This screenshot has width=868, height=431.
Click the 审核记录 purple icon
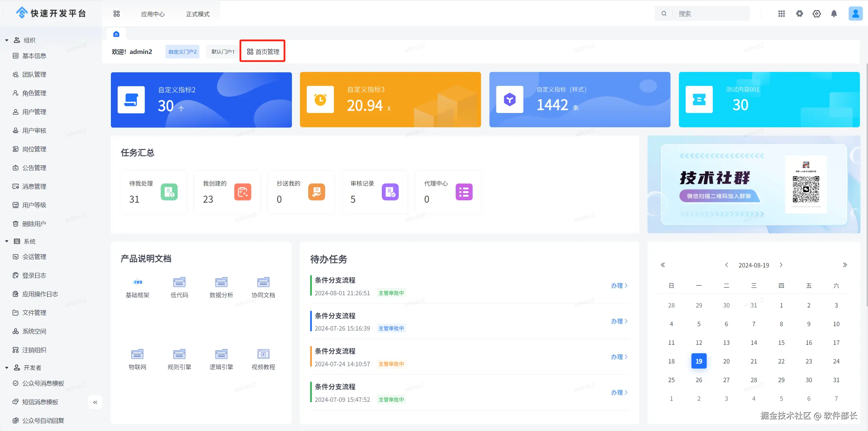pos(390,192)
